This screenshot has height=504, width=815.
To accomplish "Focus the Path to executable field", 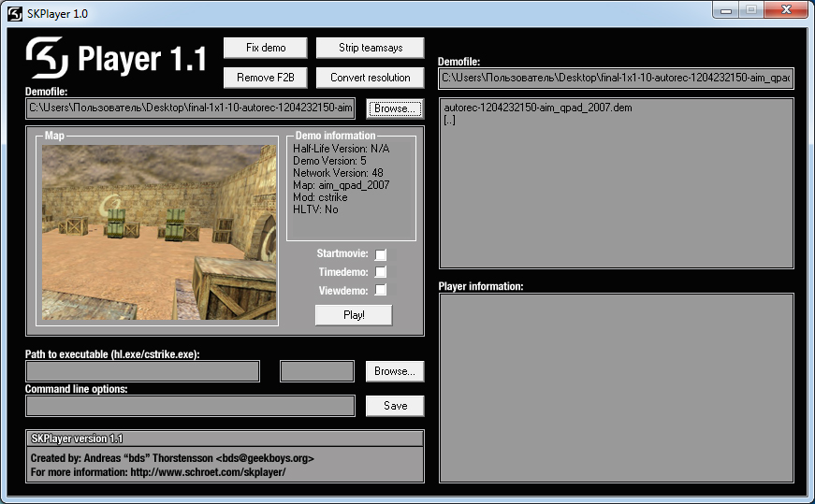I will click(x=142, y=371).
